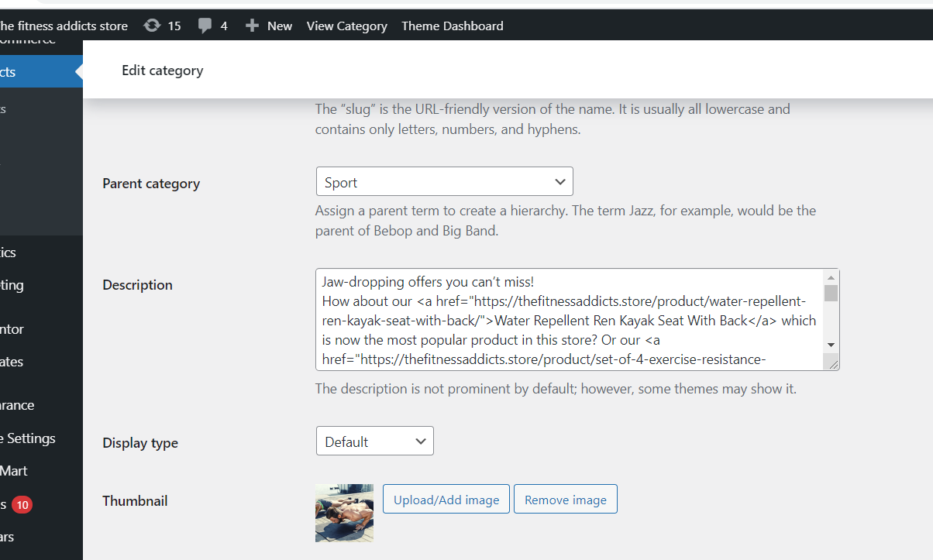933x560 pixels.
Task: Click inside the Description text area
Action: tap(570, 320)
